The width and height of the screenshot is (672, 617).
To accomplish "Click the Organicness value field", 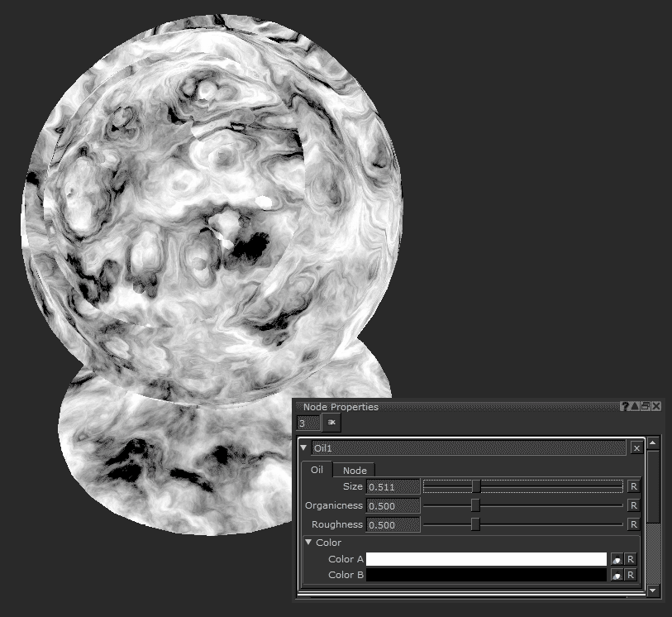I will pos(393,505).
